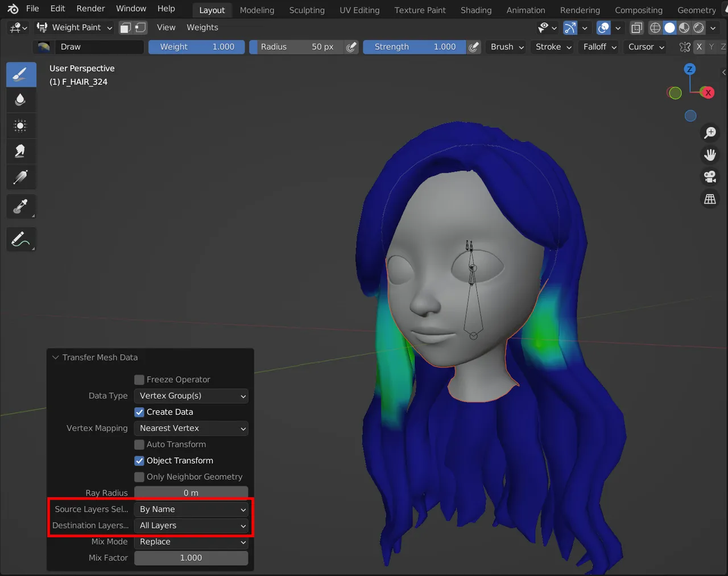The width and height of the screenshot is (728, 576).
Task: Open the Falloff dropdown in the header
Action: 598,47
